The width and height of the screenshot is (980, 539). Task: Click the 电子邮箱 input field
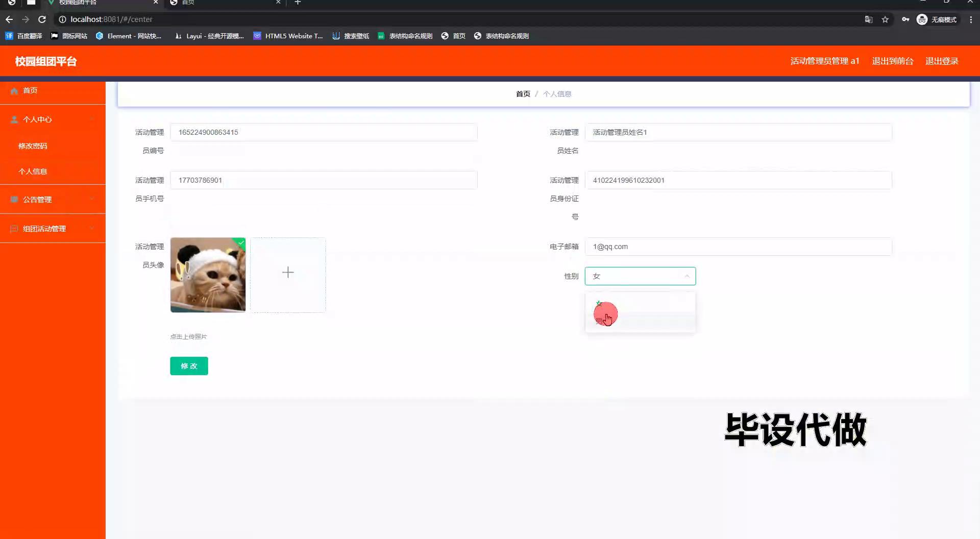pyautogui.click(x=738, y=247)
